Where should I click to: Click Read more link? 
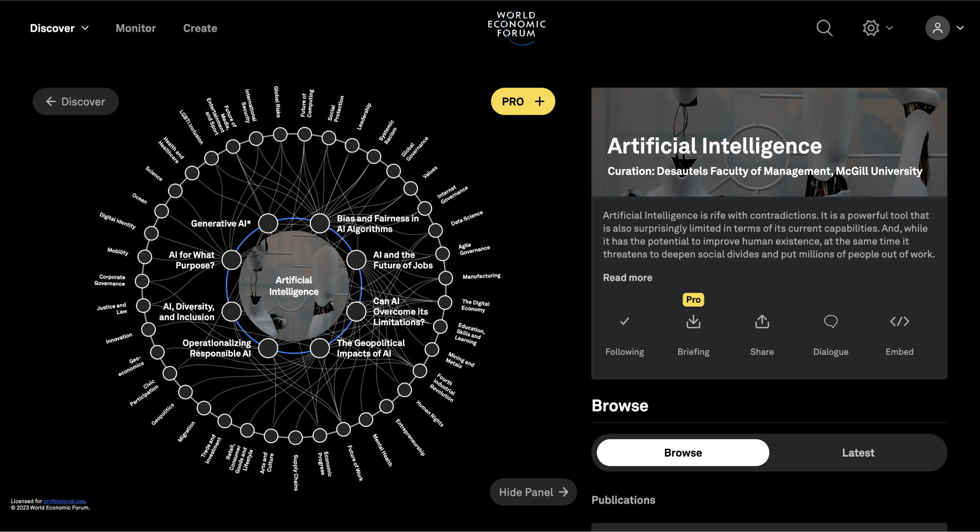coord(627,277)
